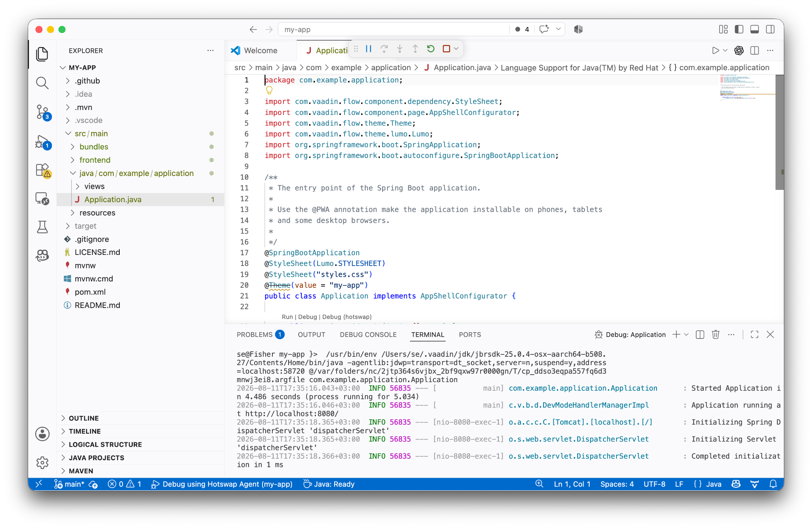The image size is (812, 528).
Task: Expand the bundles folder
Action: [x=140, y=147]
